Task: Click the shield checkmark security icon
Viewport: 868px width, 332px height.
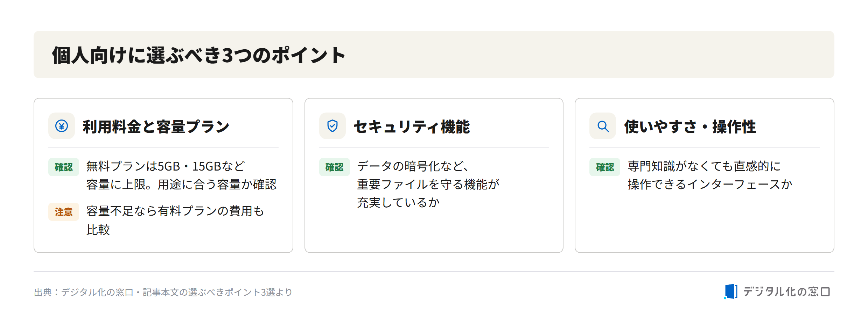Action: click(332, 126)
